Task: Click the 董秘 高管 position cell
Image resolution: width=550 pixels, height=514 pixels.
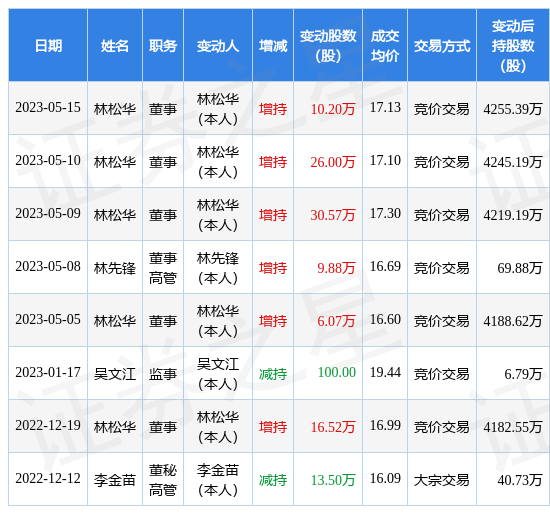Action: pyautogui.click(x=163, y=480)
